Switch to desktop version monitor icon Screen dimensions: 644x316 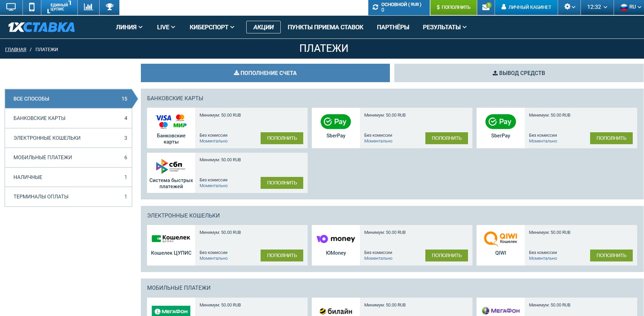[x=11, y=7]
